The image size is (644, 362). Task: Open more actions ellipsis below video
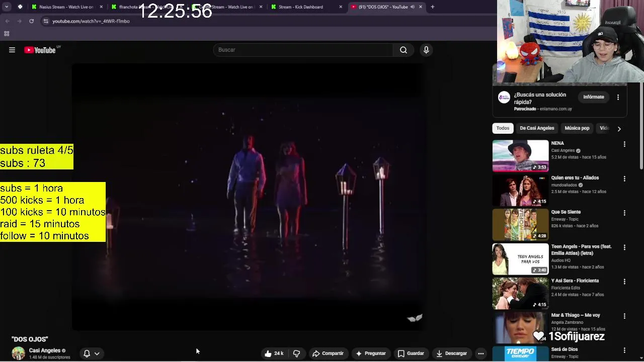point(481,353)
